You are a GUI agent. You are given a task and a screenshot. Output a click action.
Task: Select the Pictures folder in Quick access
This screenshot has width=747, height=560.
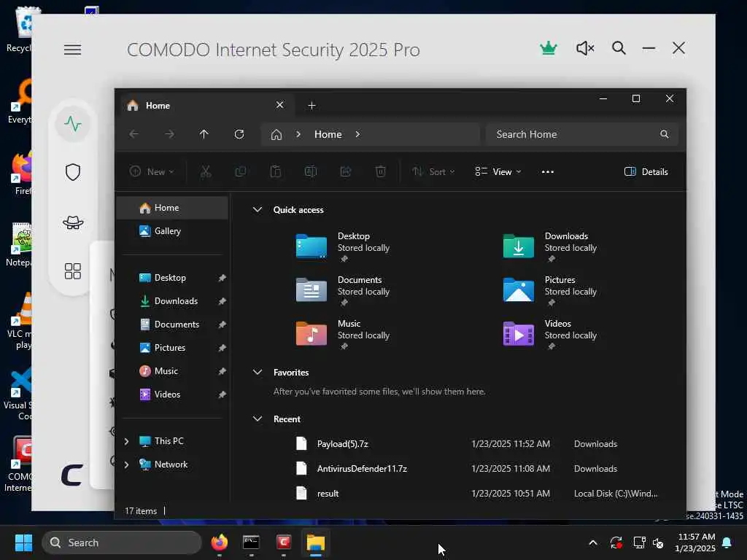tap(550, 291)
